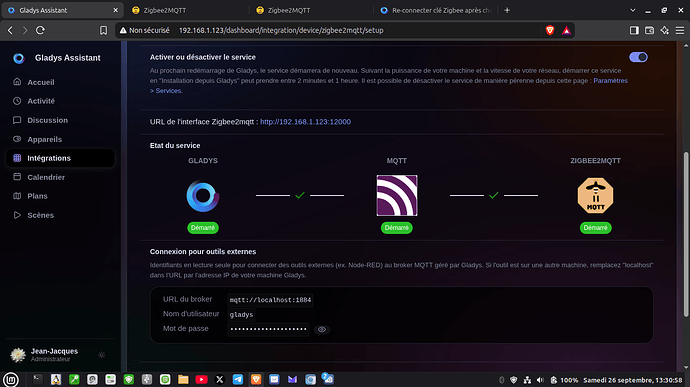Click the battery 100% indicator
The height and width of the screenshot is (387, 690).
click(x=564, y=380)
